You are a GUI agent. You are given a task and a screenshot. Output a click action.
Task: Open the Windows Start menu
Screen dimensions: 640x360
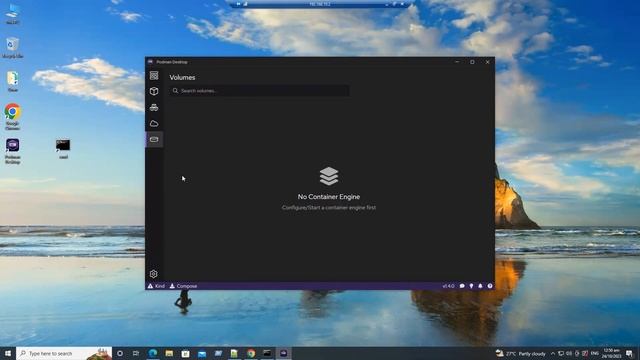pos(8,353)
